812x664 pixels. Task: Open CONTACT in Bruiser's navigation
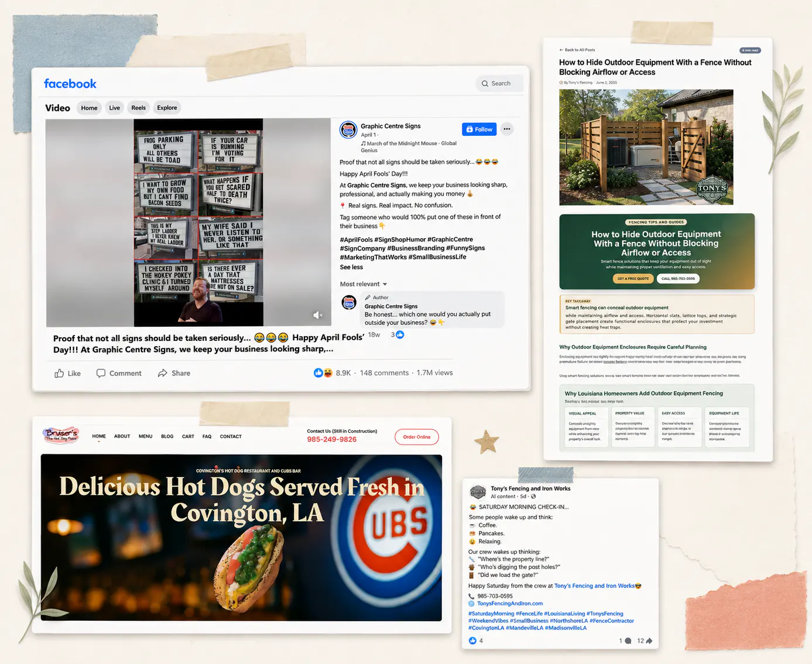[231, 436]
